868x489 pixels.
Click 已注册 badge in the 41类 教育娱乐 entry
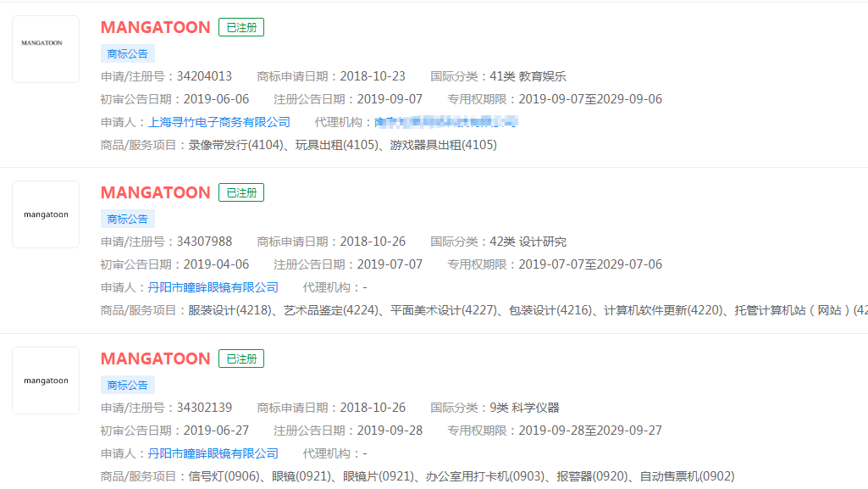point(241,27)
